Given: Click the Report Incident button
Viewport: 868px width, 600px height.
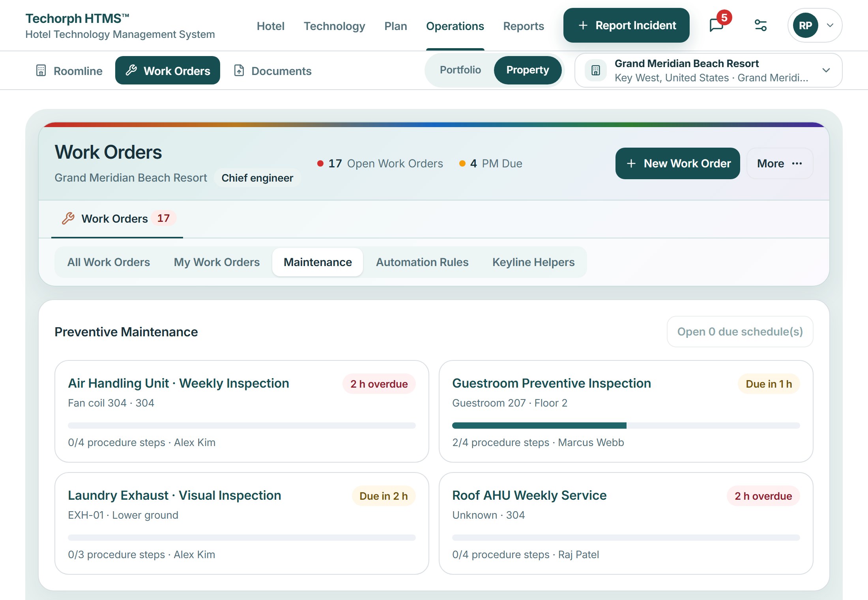Looking at the screenshot, I should point(626,25).
